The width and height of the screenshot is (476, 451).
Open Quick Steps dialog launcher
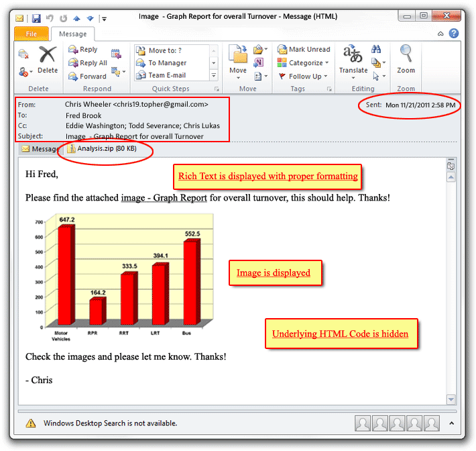point(217,89)
